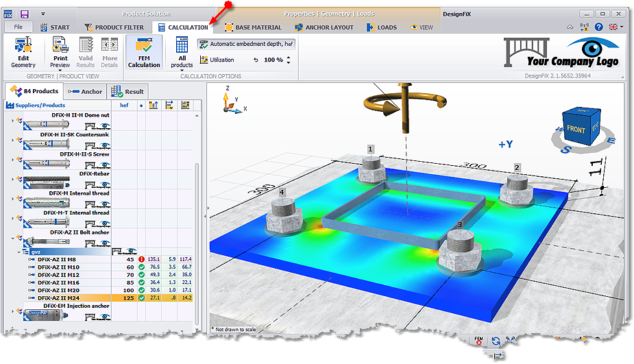This screenshot has width=634, height=364.
Task: Click the refresh icon in the status bar
Action: click(496, 341)
